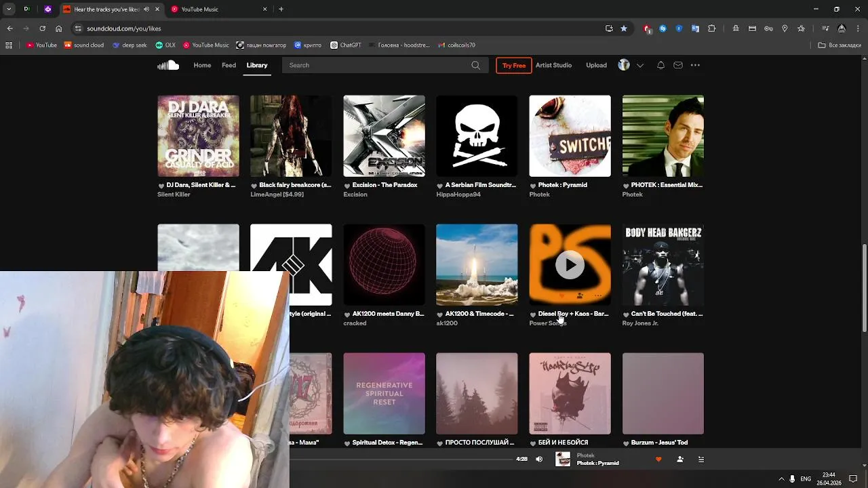This screenshot has height=488, width=868.
Task: Reload the page
Action: point(42,28)
